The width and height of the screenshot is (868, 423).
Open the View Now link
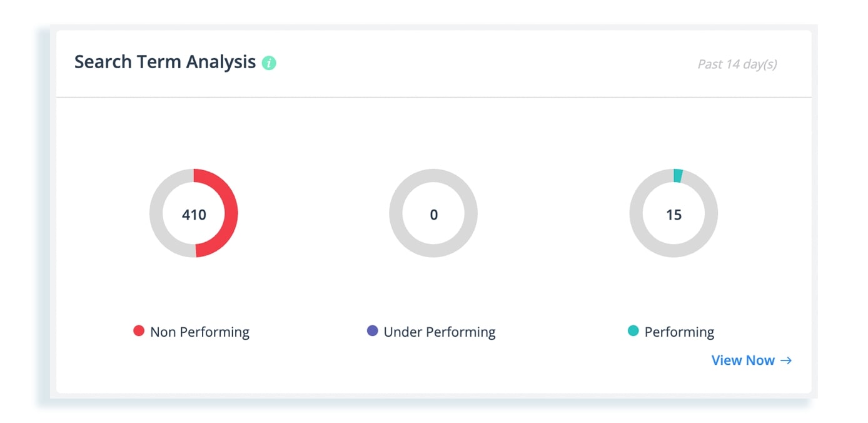[752, 360]
